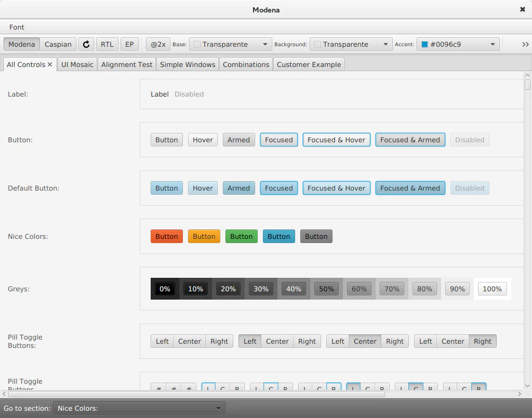Close the All Controls tab
Image resolution: width=532 pixels, height=418 pixels.
50,64
